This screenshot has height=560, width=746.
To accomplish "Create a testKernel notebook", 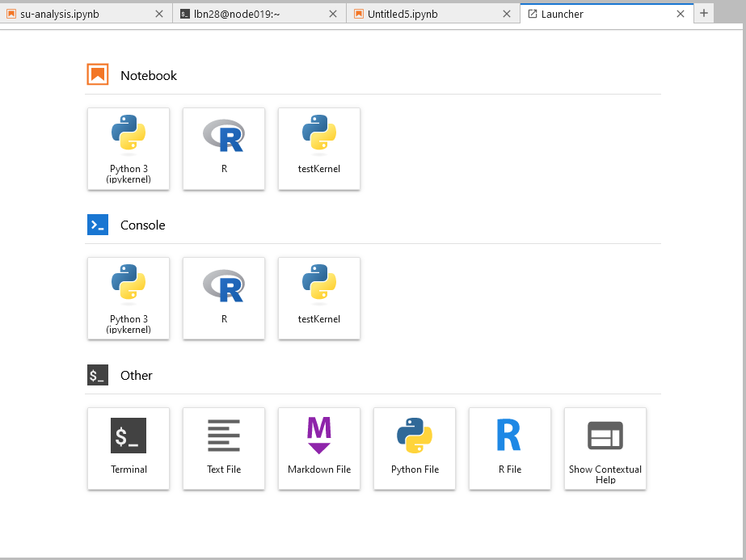I will click(319, 149).
